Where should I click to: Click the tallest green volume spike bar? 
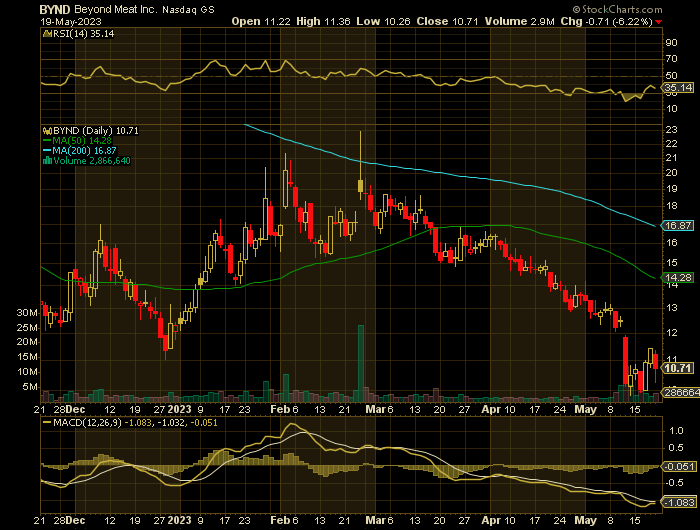point(361,363)
